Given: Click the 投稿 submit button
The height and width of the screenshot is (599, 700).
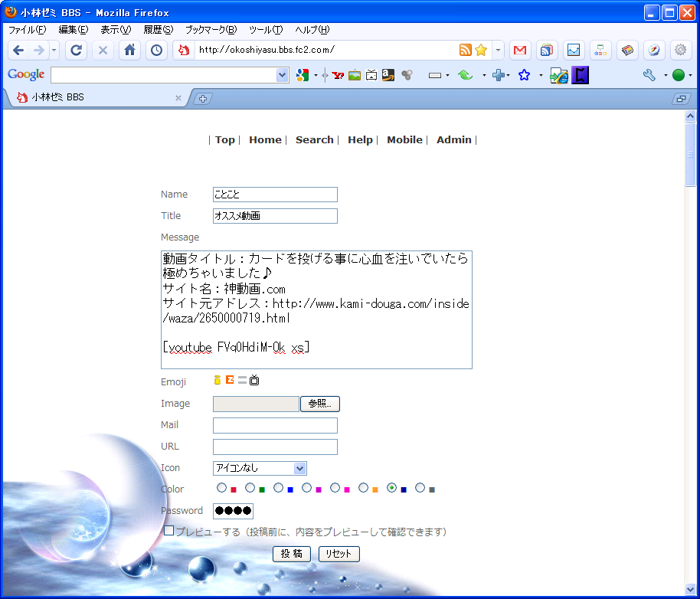Looking at the screenshot, I should 291,554.
